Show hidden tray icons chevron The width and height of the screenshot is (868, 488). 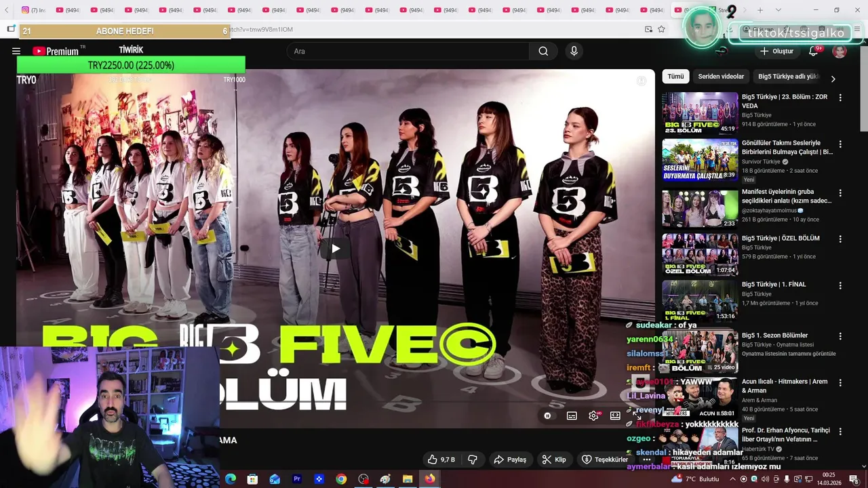(x=733, y=479)
